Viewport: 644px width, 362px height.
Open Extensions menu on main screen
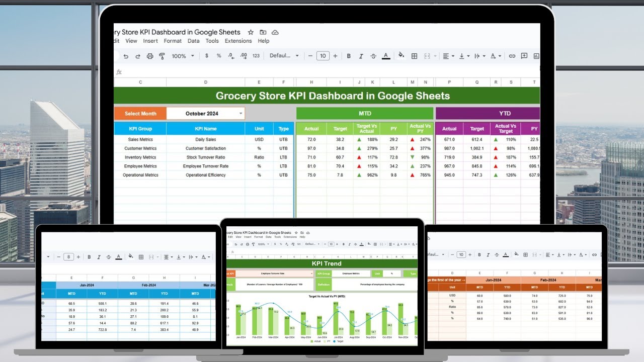tap(238, 41)
